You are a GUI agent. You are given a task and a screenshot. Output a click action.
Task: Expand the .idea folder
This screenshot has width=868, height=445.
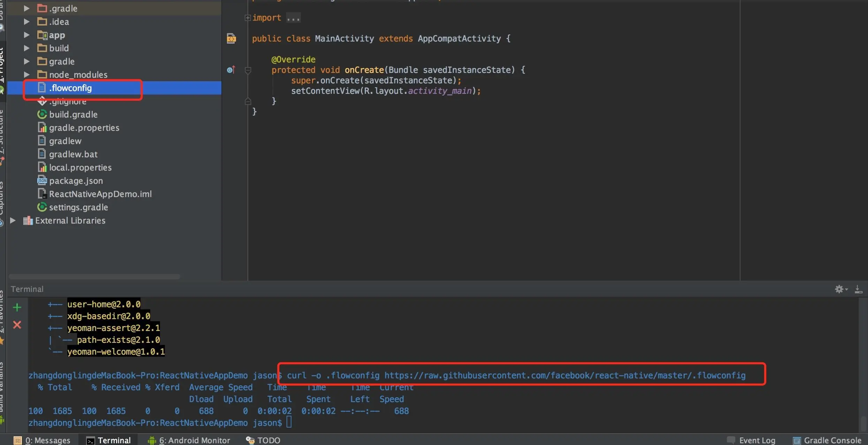tap(26, 22)
